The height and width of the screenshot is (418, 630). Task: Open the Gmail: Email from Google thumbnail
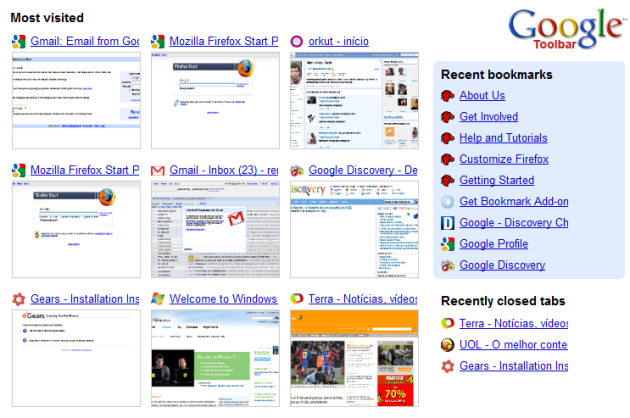[76, 100]
